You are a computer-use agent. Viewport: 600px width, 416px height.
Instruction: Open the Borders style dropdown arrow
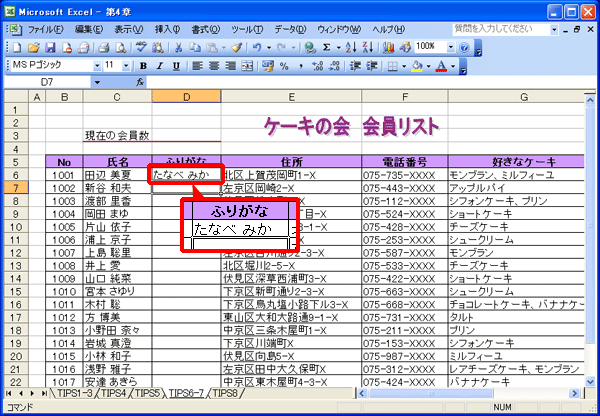[x=404, y=66]
